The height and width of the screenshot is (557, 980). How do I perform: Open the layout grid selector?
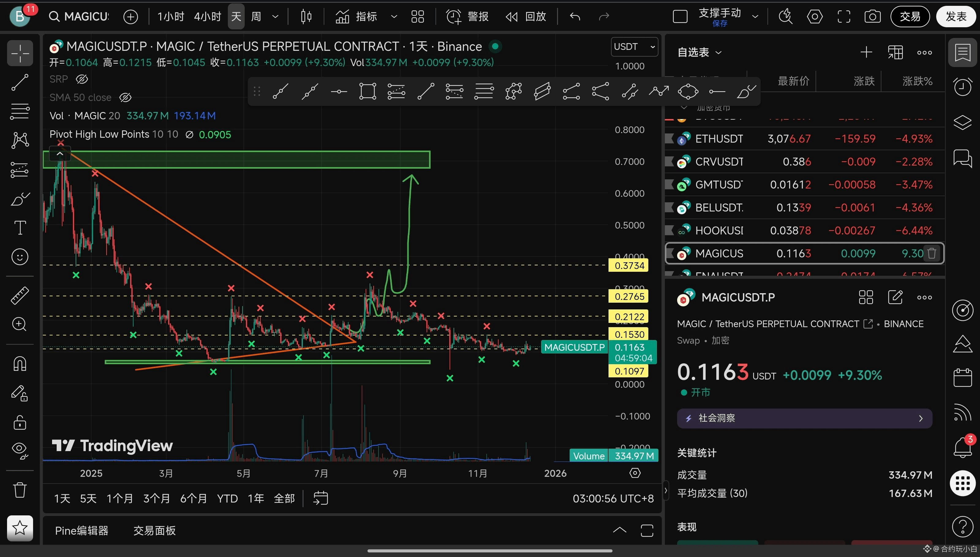pos(417,17)
